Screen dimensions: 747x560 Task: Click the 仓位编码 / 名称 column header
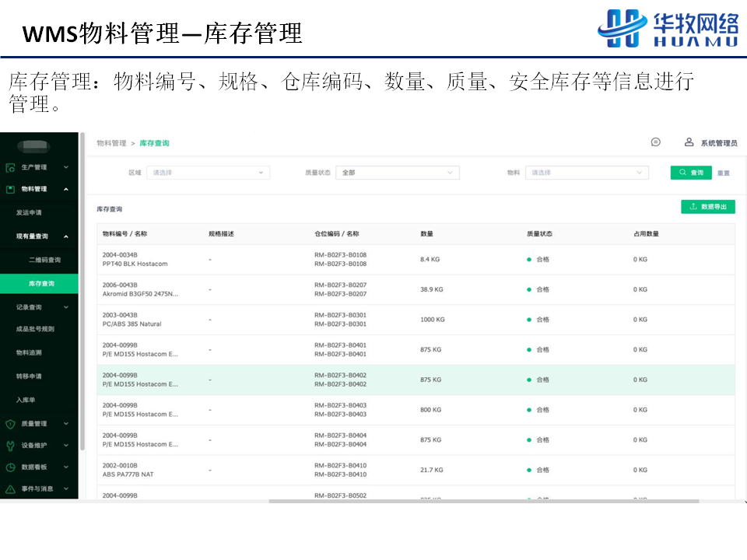click(336, 234)
